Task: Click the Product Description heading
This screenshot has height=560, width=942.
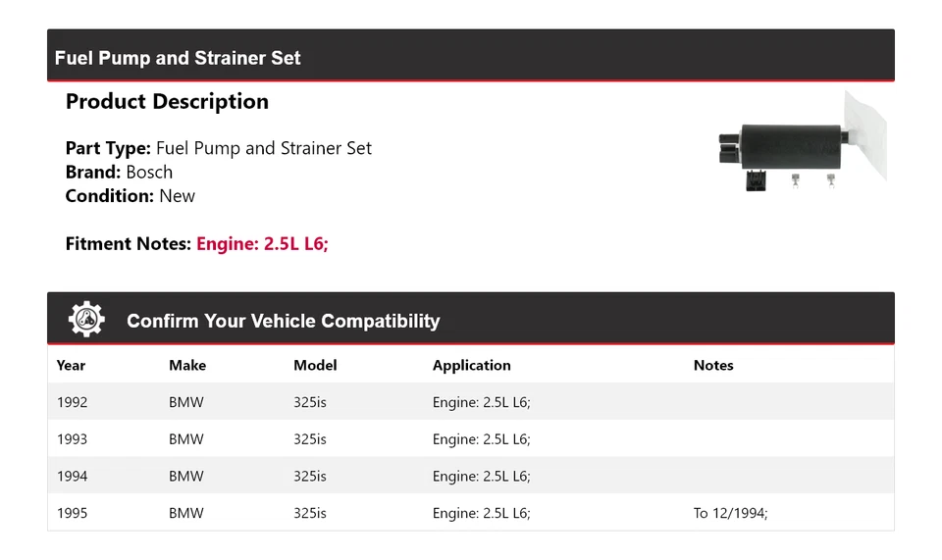Action: [x=167, y=102]
